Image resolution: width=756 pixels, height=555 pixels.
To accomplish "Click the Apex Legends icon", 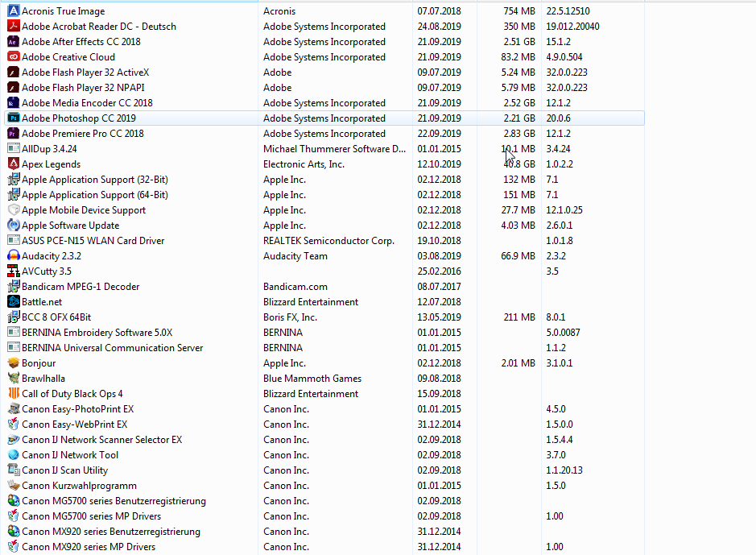I will [x=14, y=164].
